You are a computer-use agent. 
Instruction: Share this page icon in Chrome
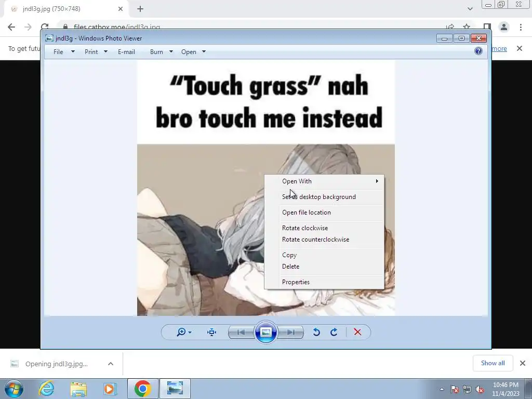(x=450, y=27)
